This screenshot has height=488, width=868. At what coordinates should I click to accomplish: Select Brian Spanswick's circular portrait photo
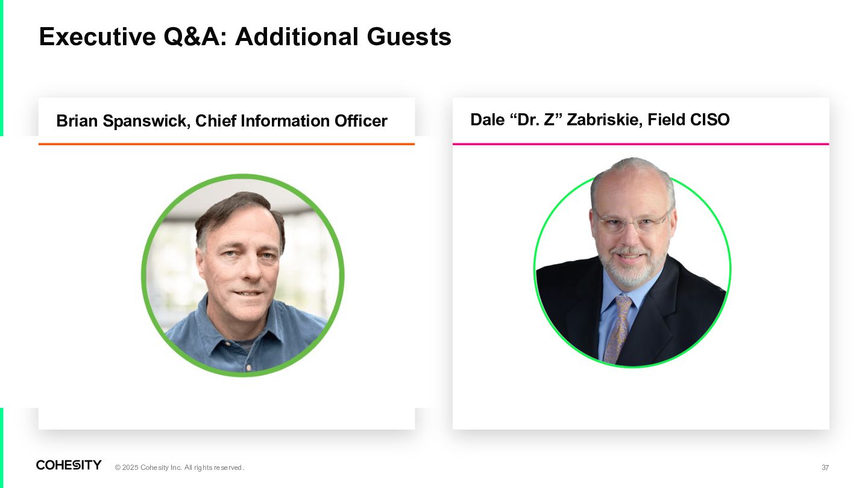[x=243, y=275]
